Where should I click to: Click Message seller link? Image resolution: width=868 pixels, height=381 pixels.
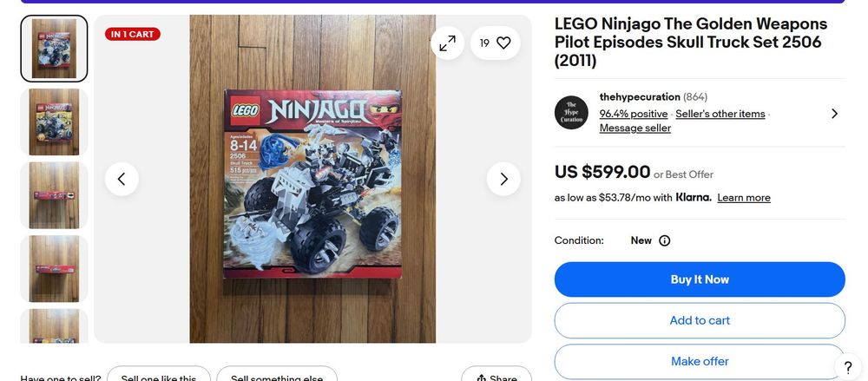point(635,128)
